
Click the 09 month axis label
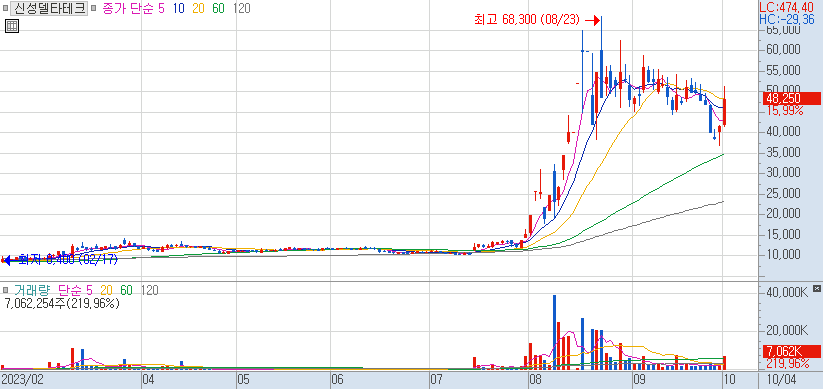639,379
